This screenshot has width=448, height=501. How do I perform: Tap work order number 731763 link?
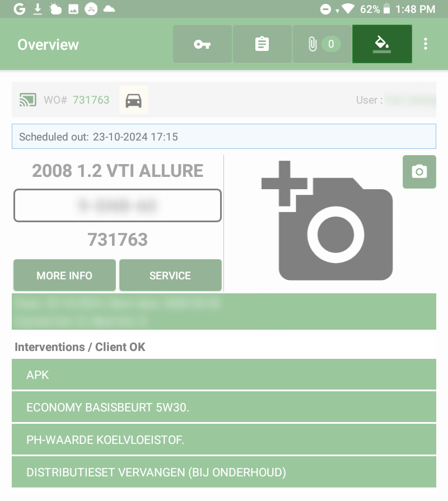[91, 100]
